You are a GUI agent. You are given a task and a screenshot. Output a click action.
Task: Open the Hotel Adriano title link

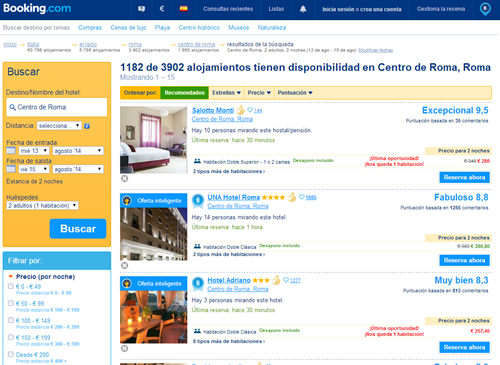point(229,280)
